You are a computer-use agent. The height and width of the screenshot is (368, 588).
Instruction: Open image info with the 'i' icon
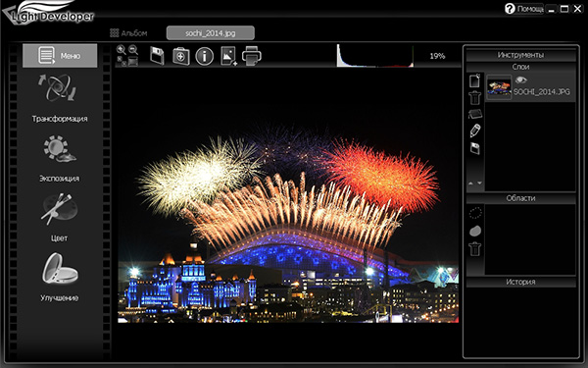point(205,57)
